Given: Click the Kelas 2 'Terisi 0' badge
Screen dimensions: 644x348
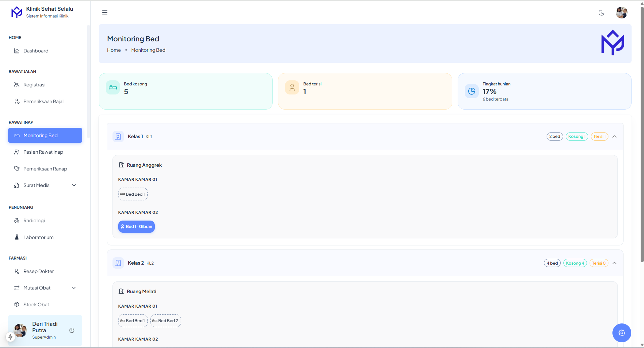Looking at the screenshot, I should pos(599,263).
